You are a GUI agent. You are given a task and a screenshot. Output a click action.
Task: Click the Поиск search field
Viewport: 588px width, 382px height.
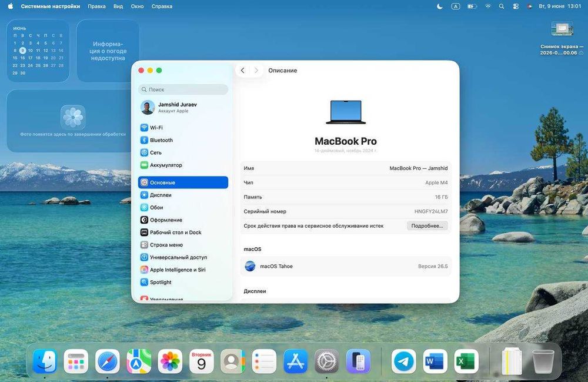183,89
